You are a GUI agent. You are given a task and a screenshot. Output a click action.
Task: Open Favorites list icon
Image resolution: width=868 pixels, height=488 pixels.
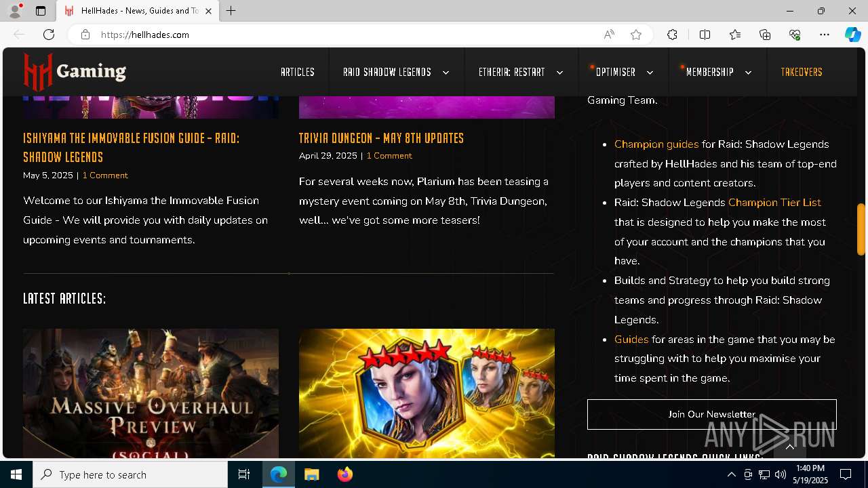[735, 35]
